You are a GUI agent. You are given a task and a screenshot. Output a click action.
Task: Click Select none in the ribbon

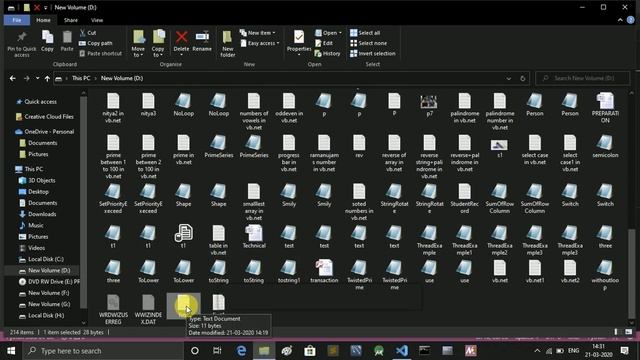[x=368, y=43]
